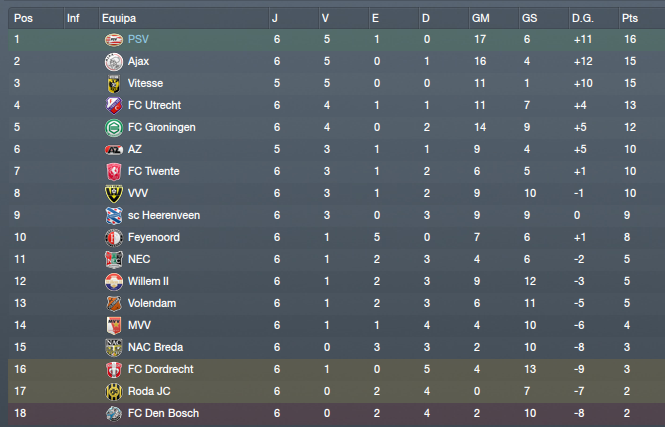
Task: Click the VVV club badge
Action: [x=112, y=194]
